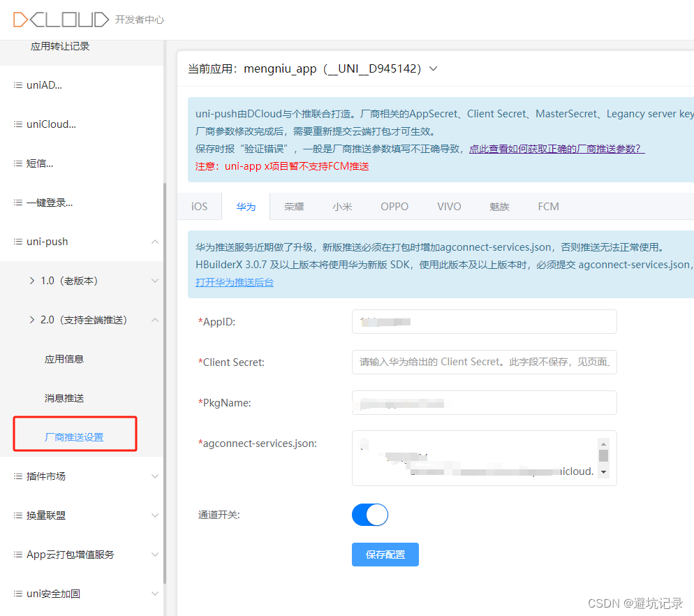Screen dimensions: 694x616
Task: Select the uniCloud... menu item
Action: tap(82, 124)
